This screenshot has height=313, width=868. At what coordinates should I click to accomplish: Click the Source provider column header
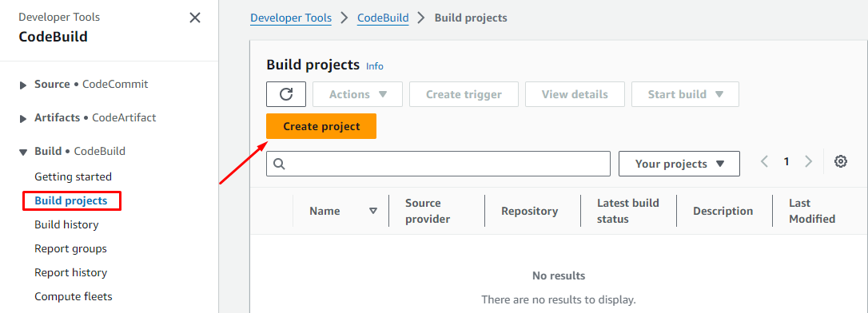(428, 211)
